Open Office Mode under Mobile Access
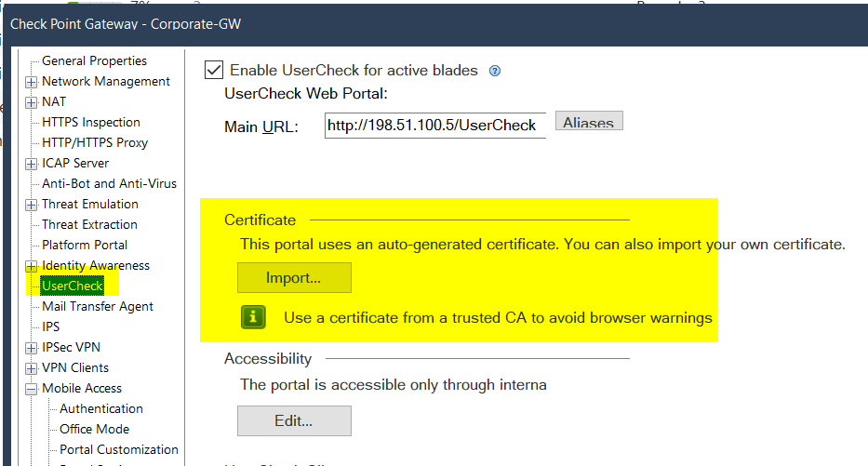The image size is (868, 466). (x=94, y=430)
